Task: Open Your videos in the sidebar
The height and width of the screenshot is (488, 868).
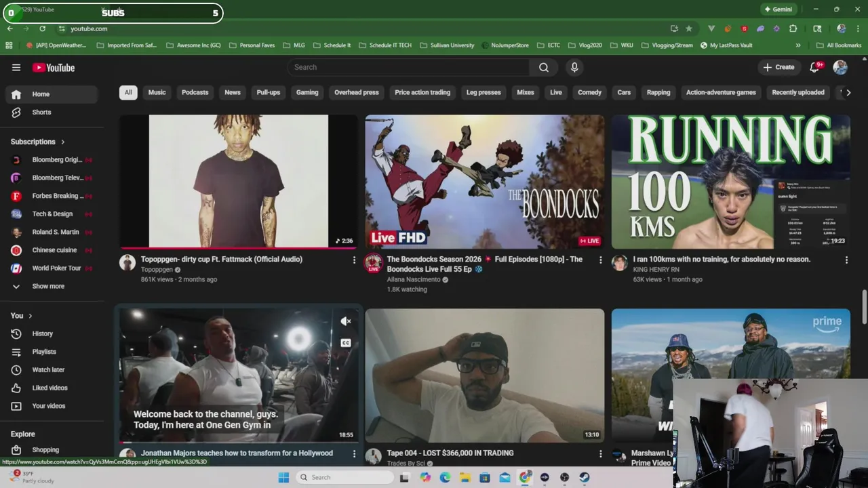Action: (x=52, y=406)
